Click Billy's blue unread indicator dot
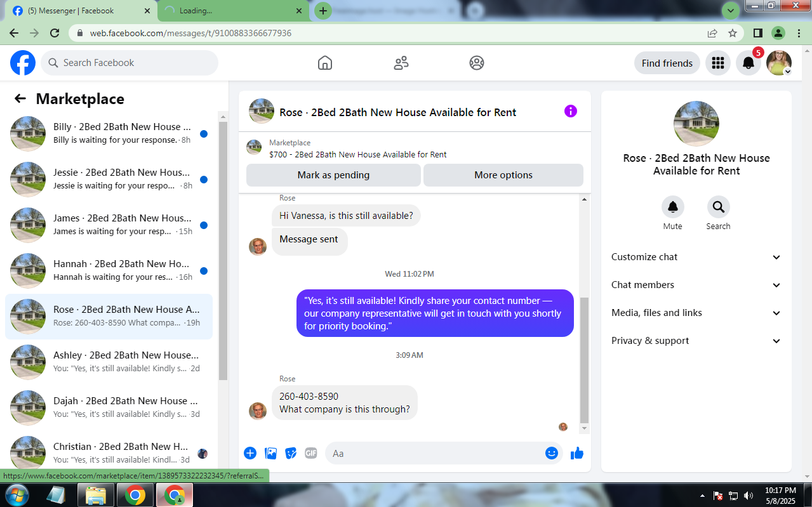Viewport: 812px width, 507px height. [204, 134]
